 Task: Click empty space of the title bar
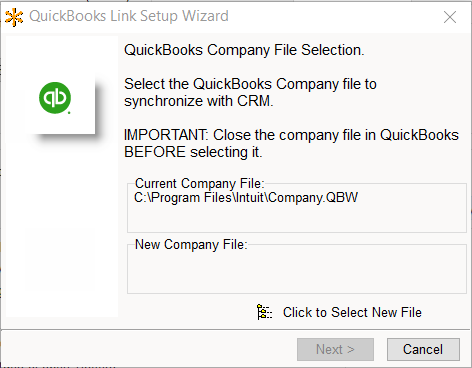pos(333,17)
